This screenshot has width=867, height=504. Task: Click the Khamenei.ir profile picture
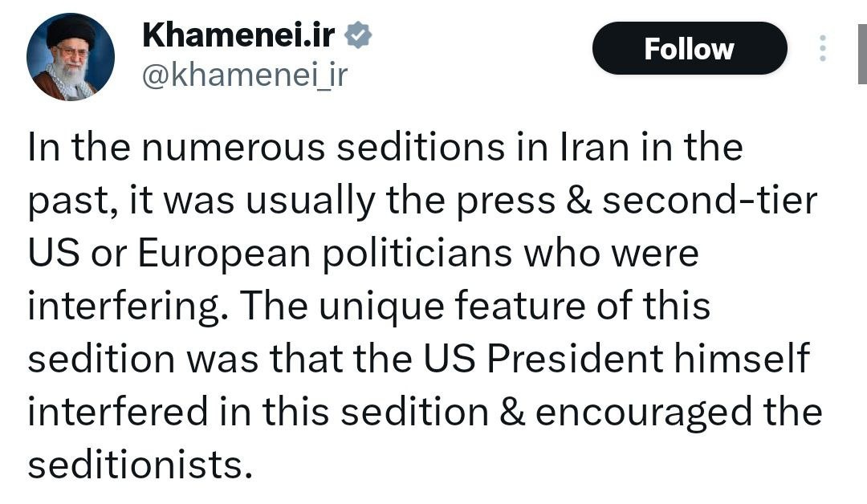[x=71, y=57]
